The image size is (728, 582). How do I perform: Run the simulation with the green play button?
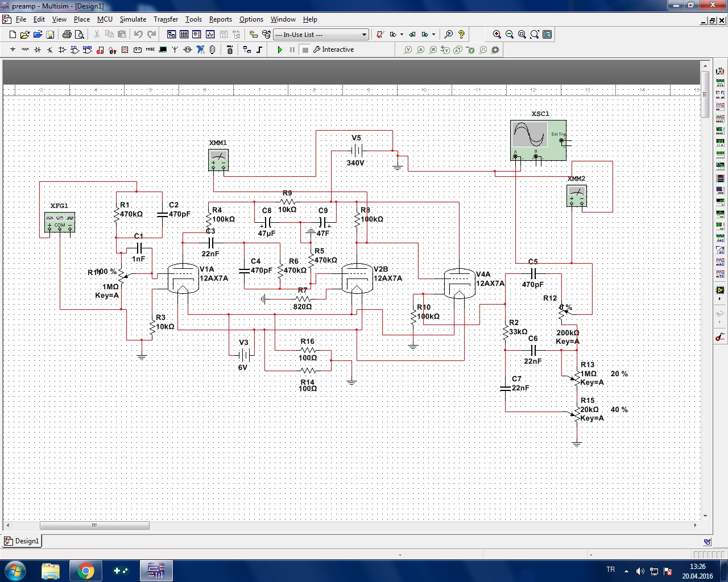tap(280, 50)
